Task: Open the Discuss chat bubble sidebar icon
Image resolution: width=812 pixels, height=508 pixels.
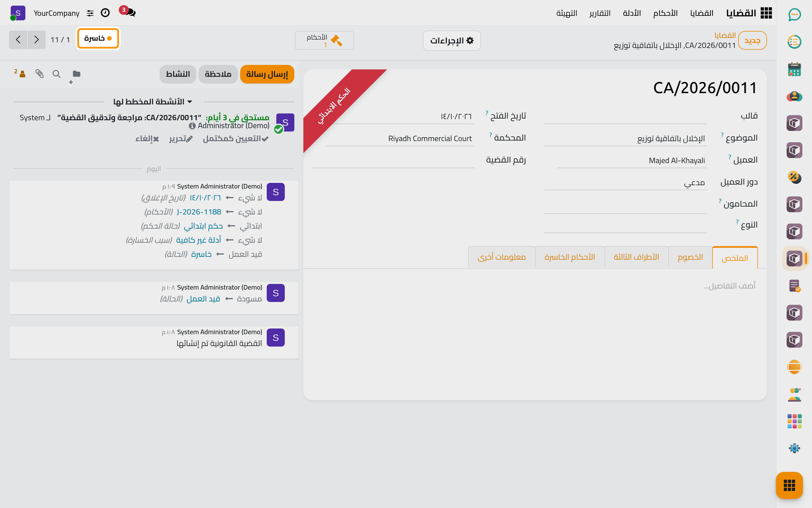Action: click(795, 15)
